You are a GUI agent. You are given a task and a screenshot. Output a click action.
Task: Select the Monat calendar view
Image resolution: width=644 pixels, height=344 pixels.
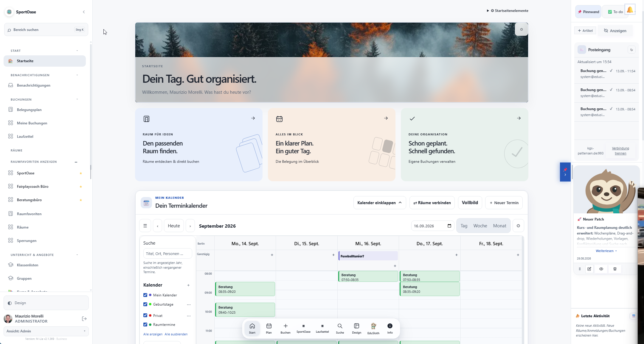[499, 226]
